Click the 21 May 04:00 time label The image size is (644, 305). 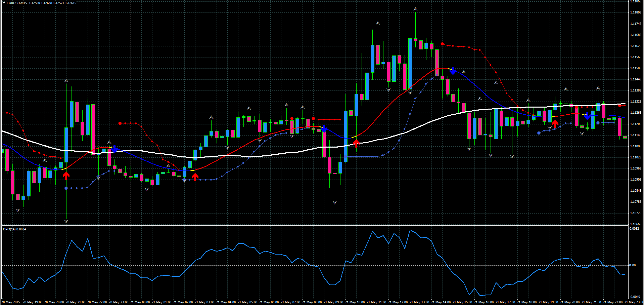[x=226, y=302]
